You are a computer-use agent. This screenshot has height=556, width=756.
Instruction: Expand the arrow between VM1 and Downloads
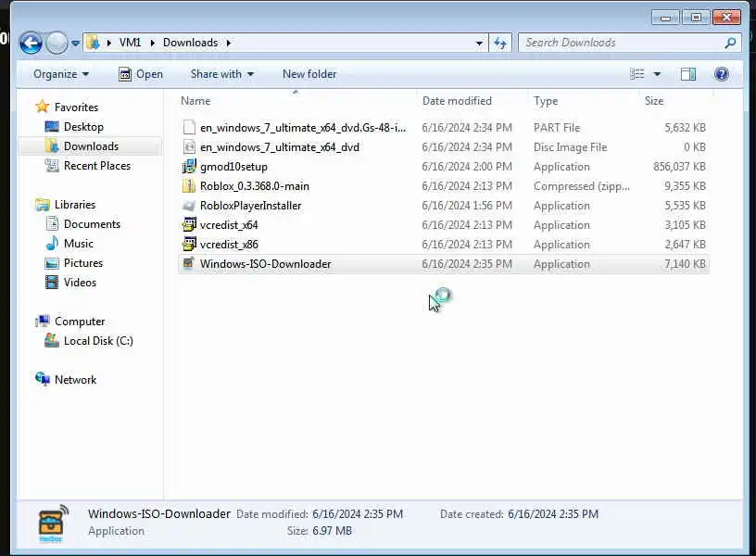[x=152, y=43]
